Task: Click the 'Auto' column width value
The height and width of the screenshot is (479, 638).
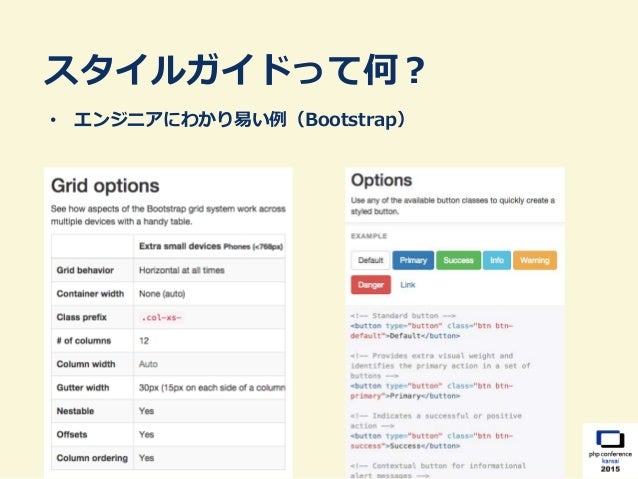Action: click(148, 364)
